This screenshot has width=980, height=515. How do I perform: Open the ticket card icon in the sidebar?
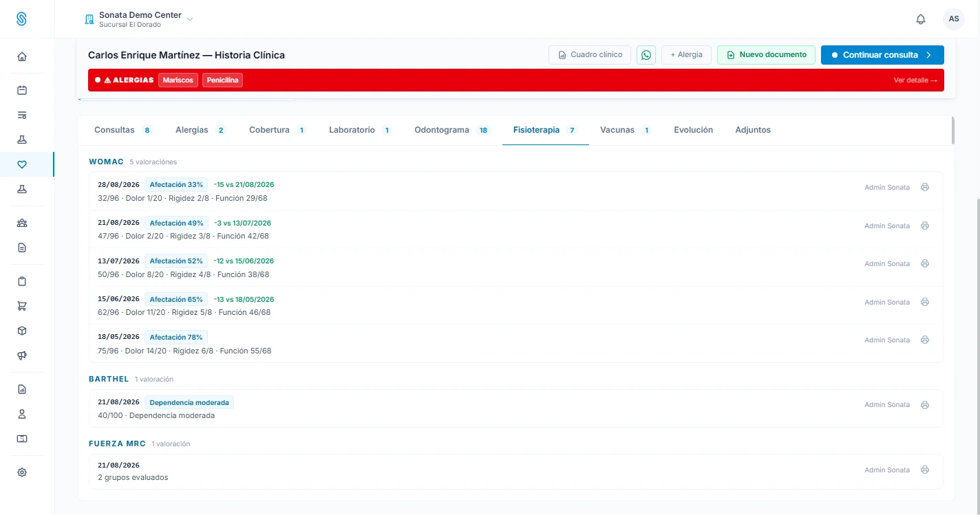[22, 439]
